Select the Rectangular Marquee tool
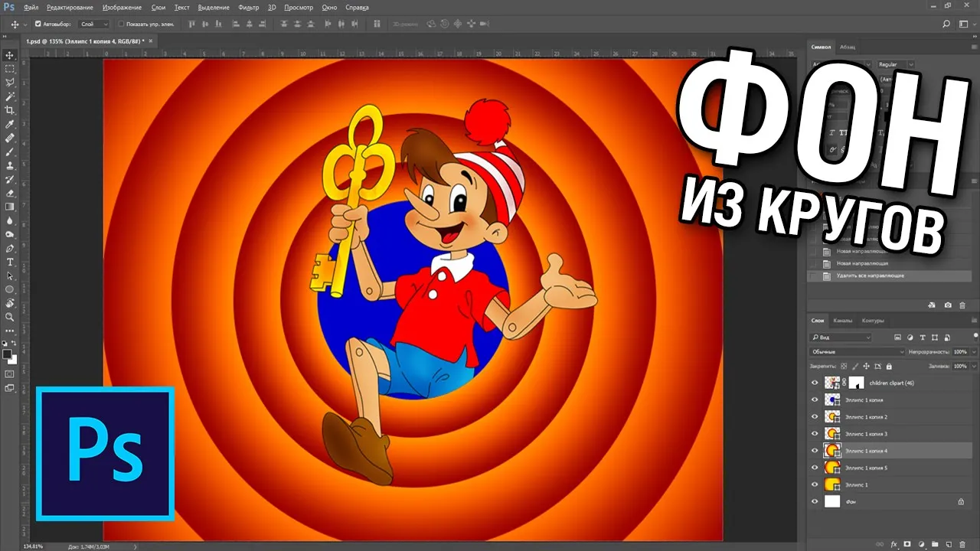Image resolution: width=980 pixels, height=551 pixels. 10,69
